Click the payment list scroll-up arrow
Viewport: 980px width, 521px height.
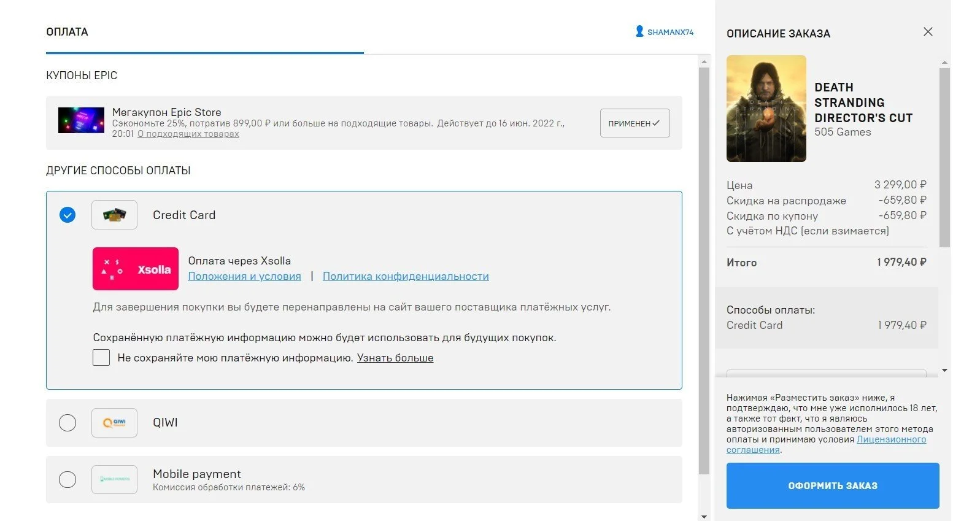click(x=704, y=61)
